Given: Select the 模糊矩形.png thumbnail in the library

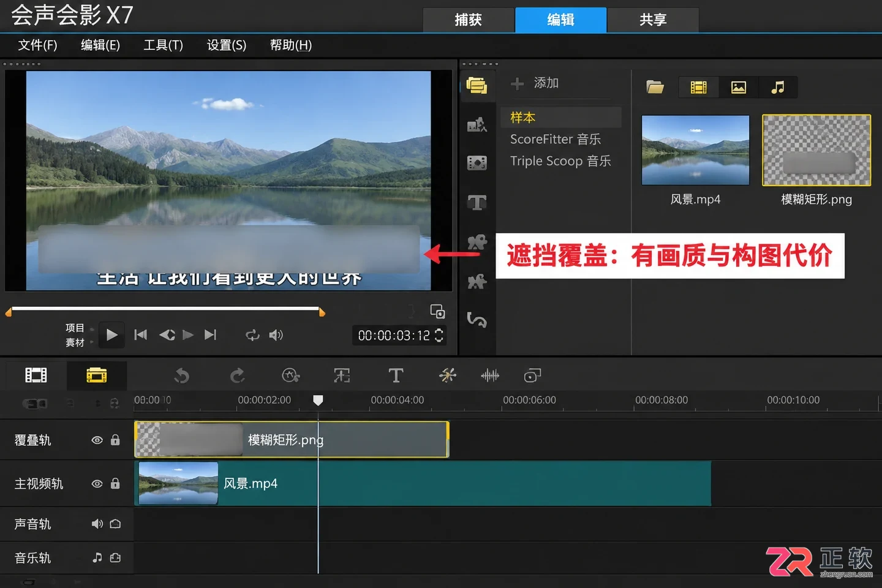Looking at the screenshot, I should tap(816, 150).
